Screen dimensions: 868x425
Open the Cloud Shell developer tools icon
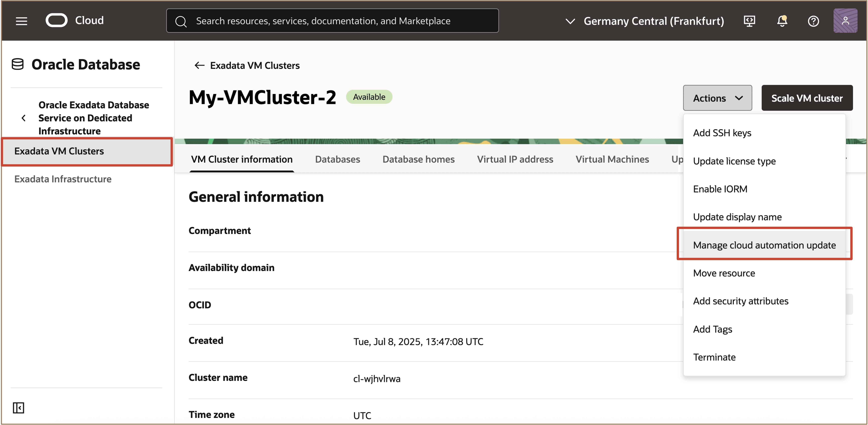(x=749, y=21)
